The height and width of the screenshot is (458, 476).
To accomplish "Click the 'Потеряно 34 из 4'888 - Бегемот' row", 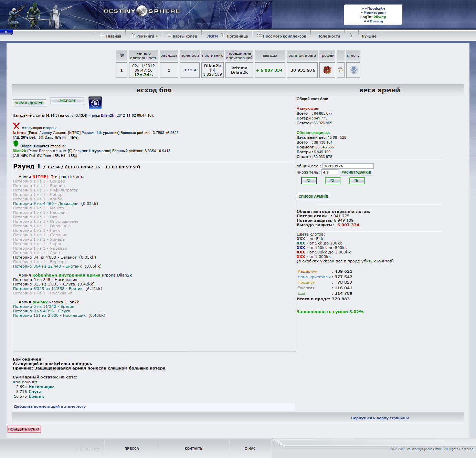I will pos(54,257).
